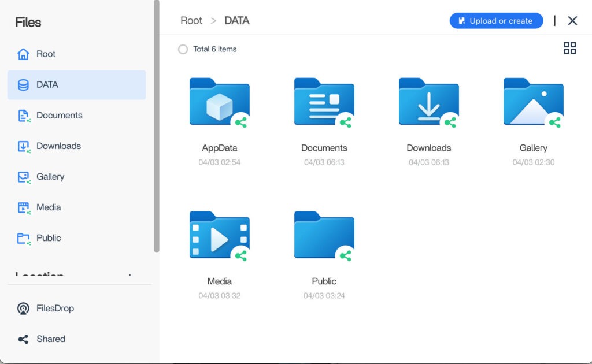The width and height of the screenshot is (592, 364).
Task: Click share badge on the Public folder
Action: [346, 255]
